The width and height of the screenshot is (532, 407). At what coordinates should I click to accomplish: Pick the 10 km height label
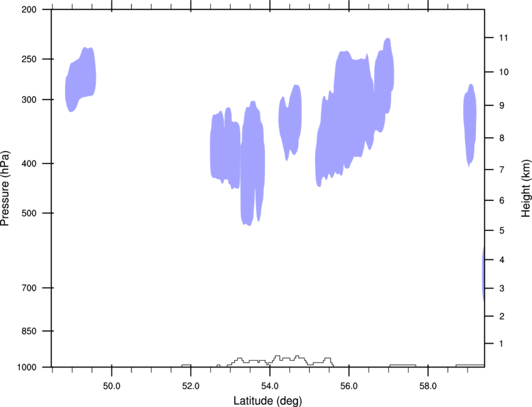[x=504, y=72]
